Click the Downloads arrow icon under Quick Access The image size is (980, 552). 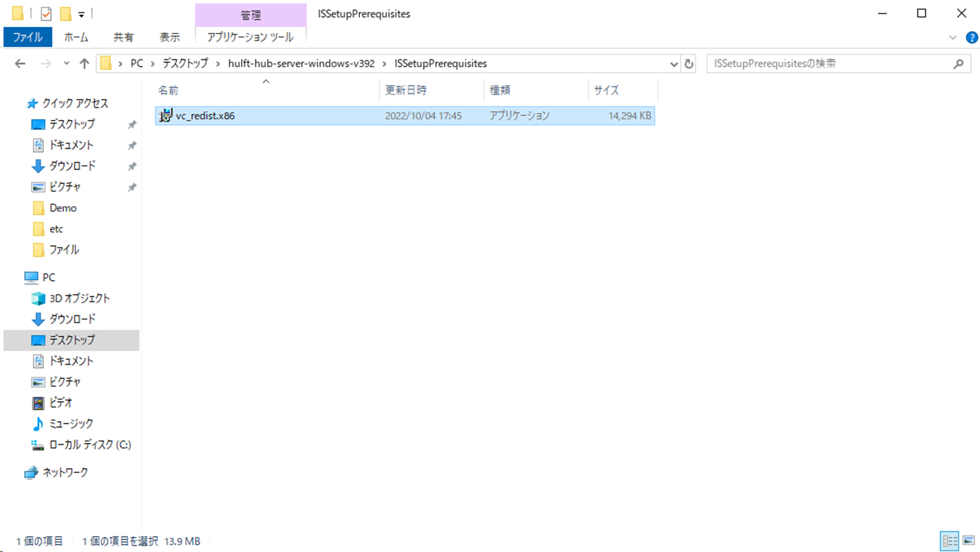point(38,166)
